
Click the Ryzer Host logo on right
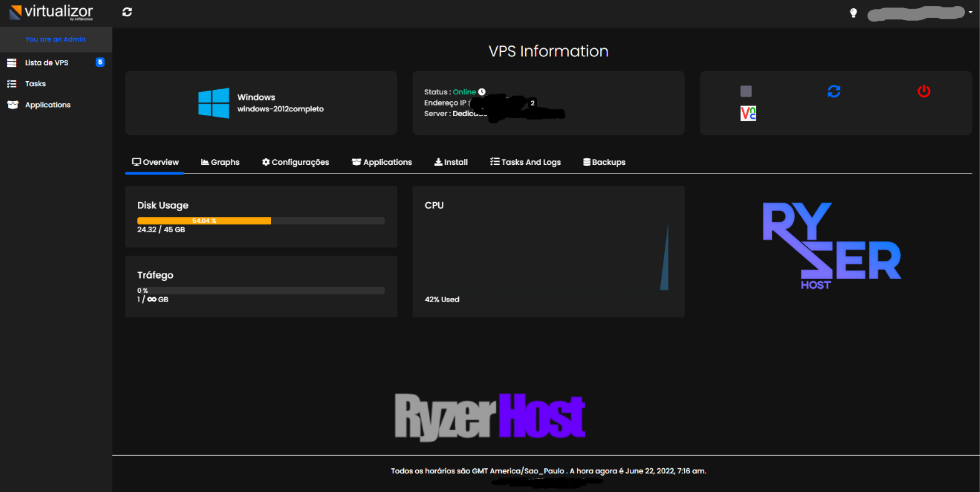click(831, 246)
